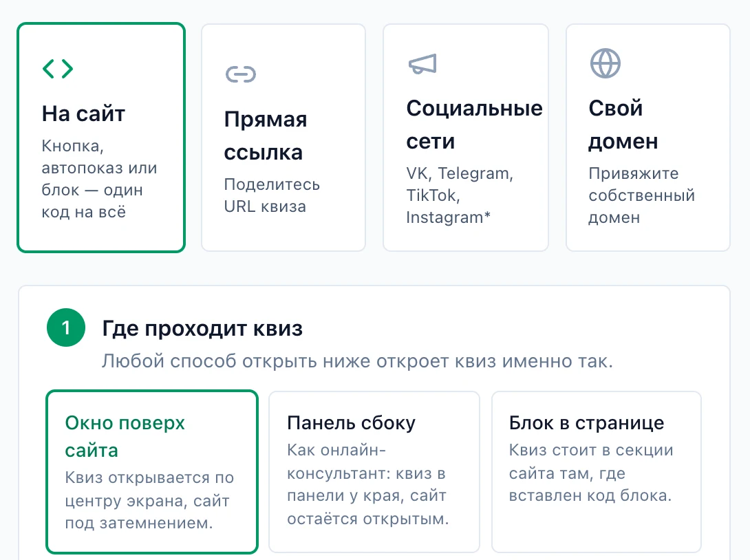Click the text "Поделитесь URL квиза"
Viewport: 750px width, 560px height.
click(x=272, y=195)
